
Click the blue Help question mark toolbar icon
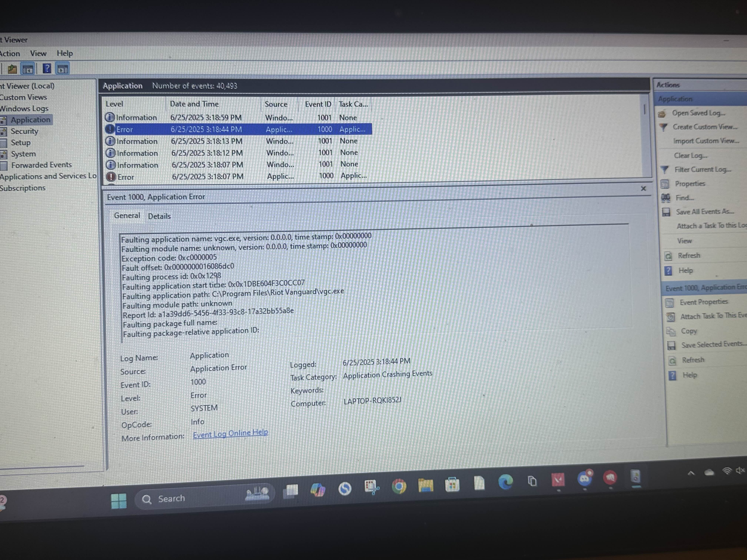pyautogui.click(x=47, y=69)
